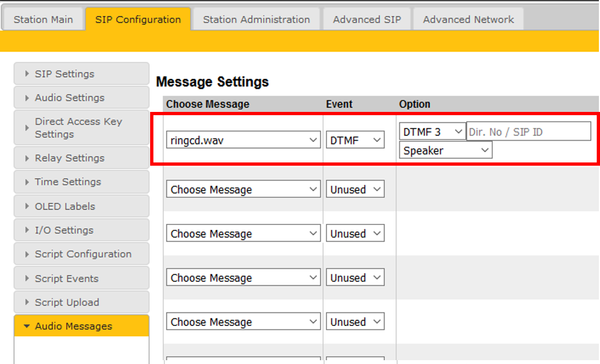This screenshot has width=600, height=364.
Task: Open the Script Upload section
Action: 81,303
